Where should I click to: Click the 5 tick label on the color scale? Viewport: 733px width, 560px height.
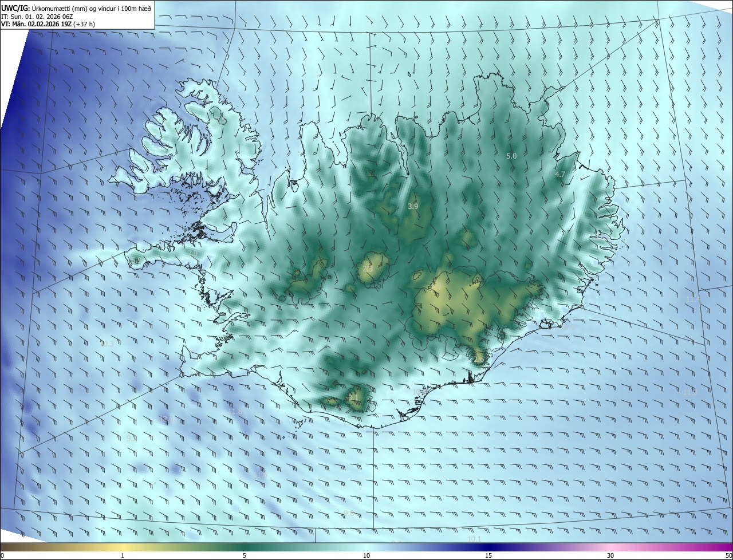coord(245,555)
